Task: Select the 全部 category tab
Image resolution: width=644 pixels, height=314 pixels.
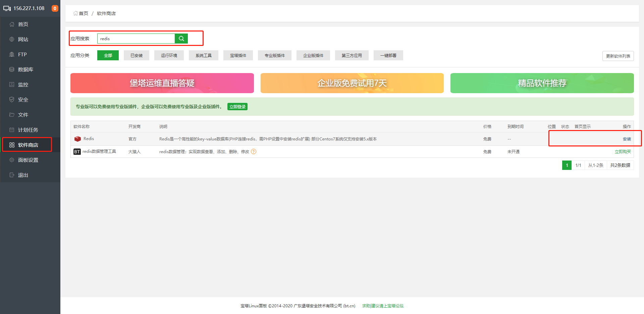Action: (108, 55)
